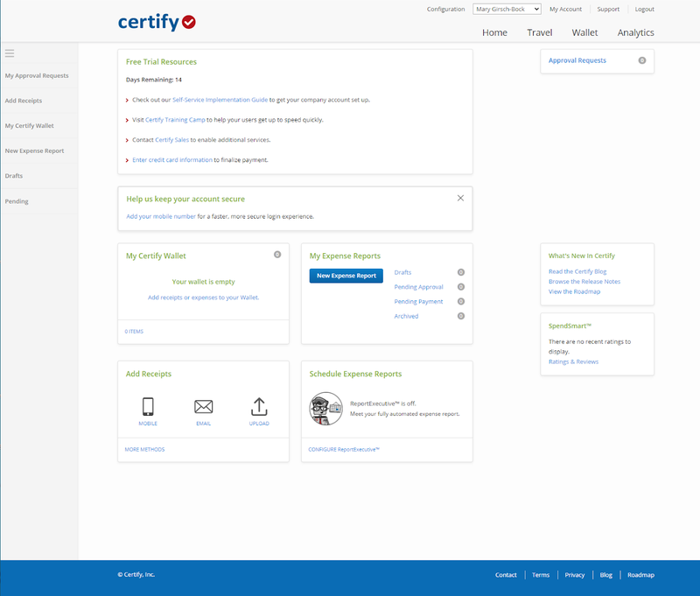700x596 pixels.
Task: Click the 0 ITEMS wallet footer link
Action: [134, 332]
